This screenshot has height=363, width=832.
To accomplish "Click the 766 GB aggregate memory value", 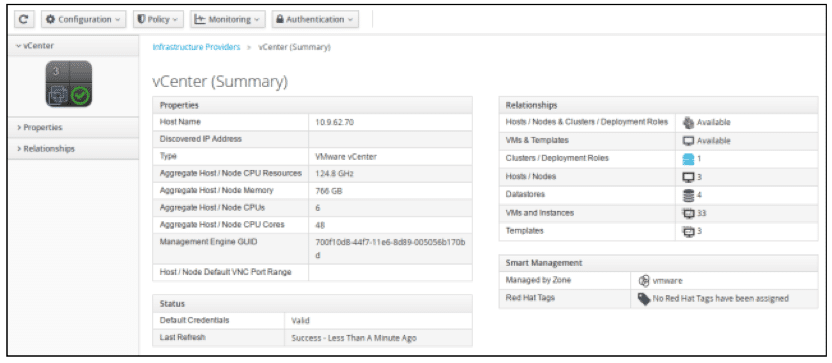I will coord(328,191).
